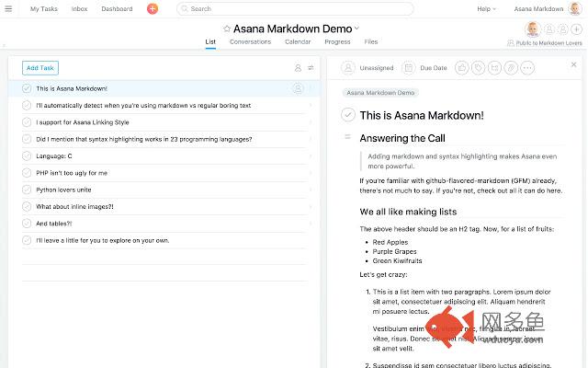Expand the project title dropdown arrow

coord(357,29)
